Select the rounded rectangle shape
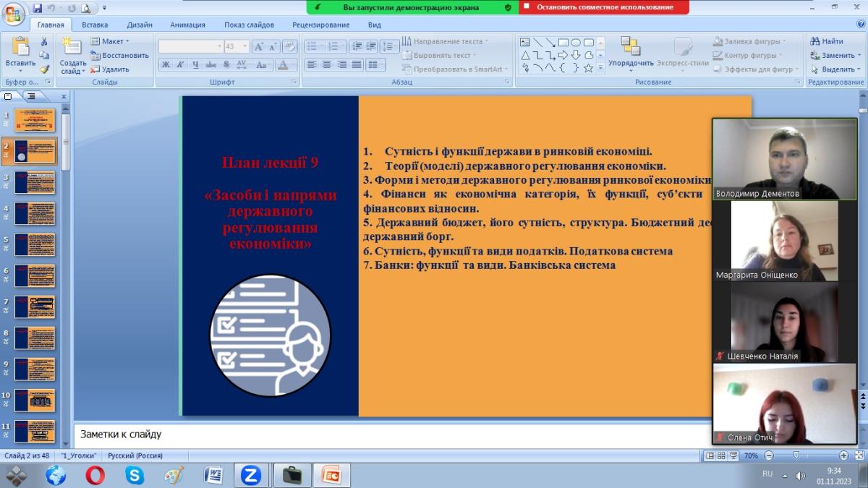Image resolution: width=868 pixels, height=488 pixels. pos(589,42)
